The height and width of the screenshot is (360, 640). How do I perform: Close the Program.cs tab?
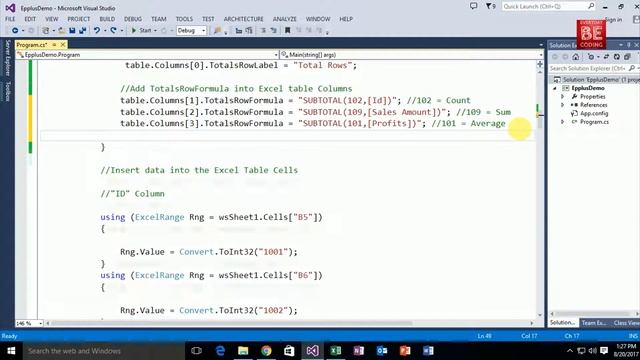pyautogui.click(x=63, y=44)
